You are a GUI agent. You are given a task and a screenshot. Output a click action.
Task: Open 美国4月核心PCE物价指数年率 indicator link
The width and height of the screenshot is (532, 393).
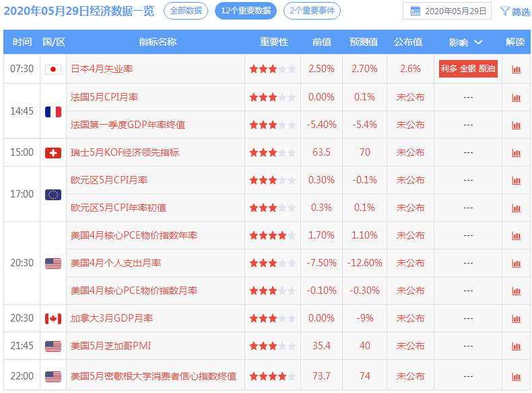pos(134,236)
